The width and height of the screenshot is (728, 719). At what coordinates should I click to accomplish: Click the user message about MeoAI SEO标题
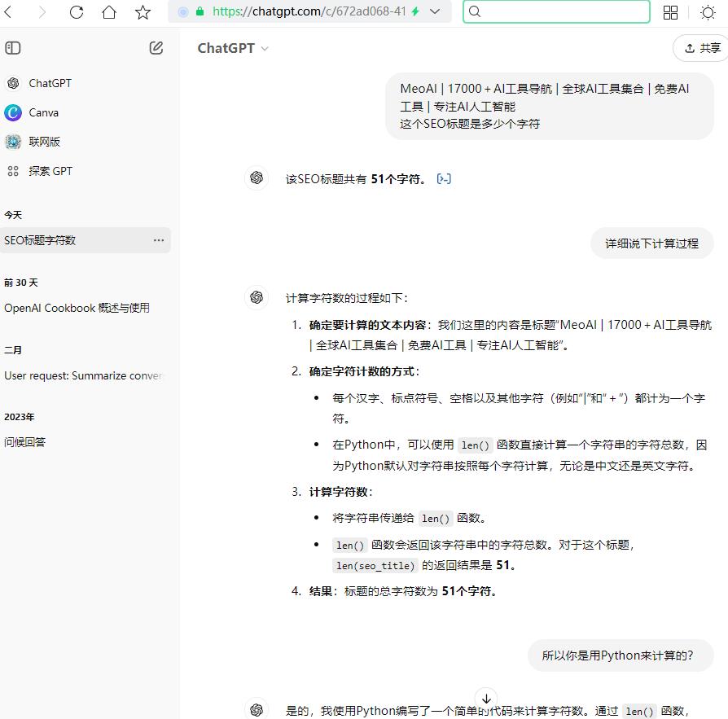550,106
